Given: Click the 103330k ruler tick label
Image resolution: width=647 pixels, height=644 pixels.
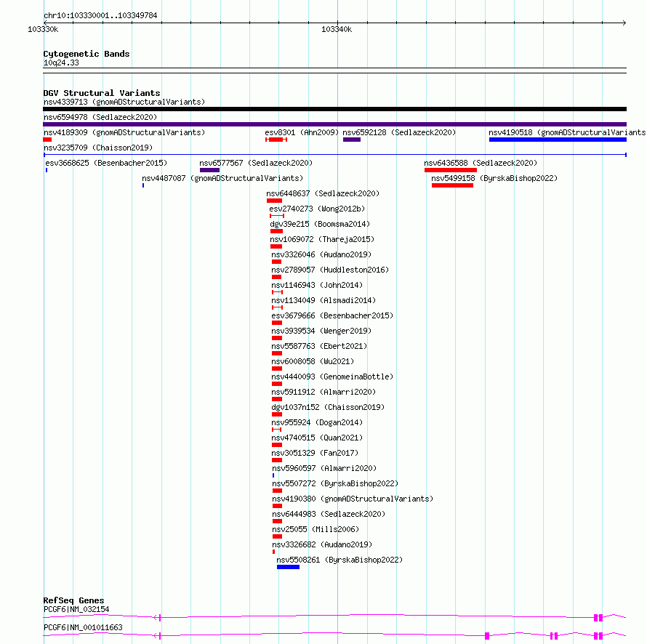Looking at the screenshot, I should [43, 29].
